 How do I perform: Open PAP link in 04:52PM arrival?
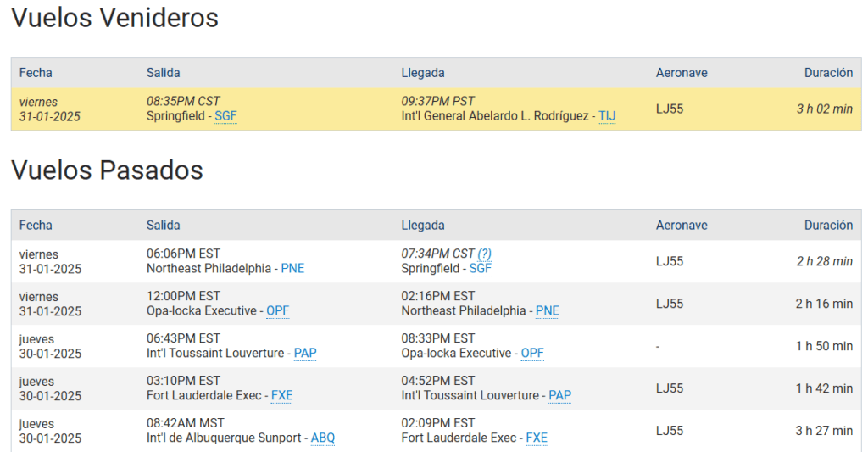coord(559,396)
